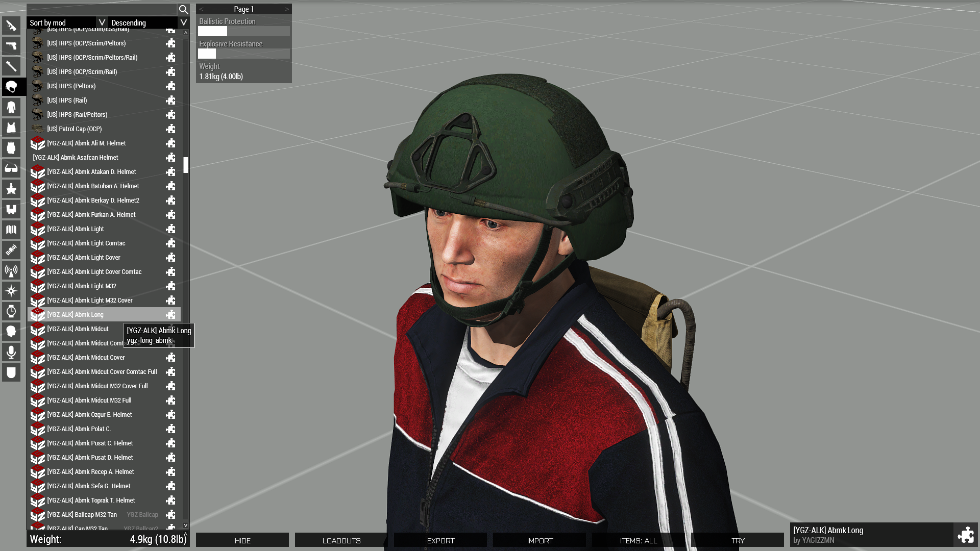Open the backpack category
This screenshot has height=551, width=980.
[11, 148]
